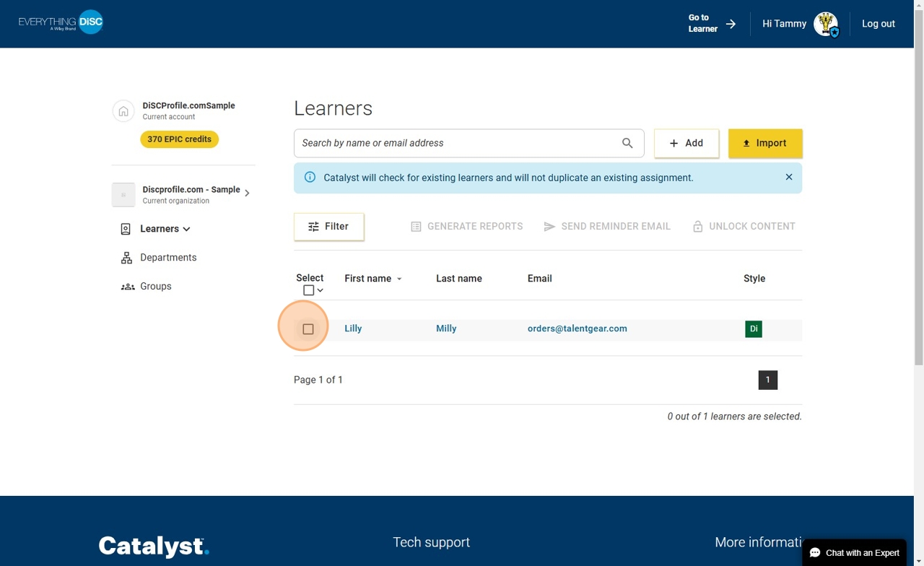The image size is (924, 566).
Task: Click the Style column header
Action: (x=754, y=279)
